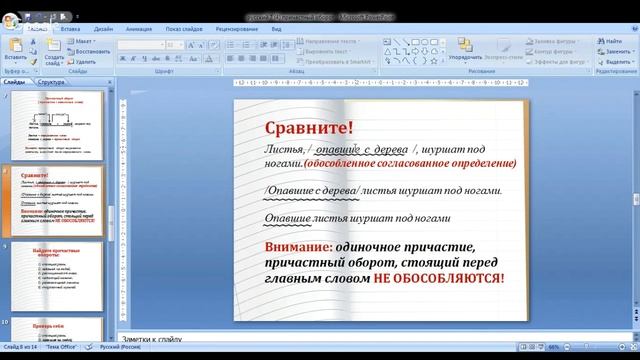Open the Insert (Вставка) ribbon tab
This screenshot has width=640, height=360.
click(x=70, y=29)
